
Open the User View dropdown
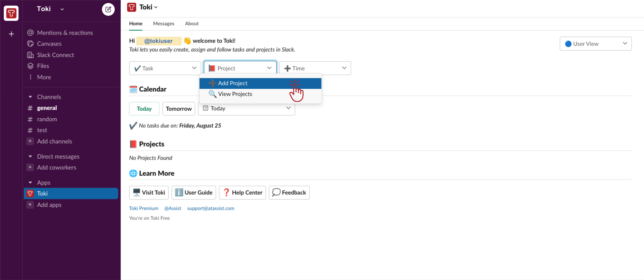click(596, 44)
